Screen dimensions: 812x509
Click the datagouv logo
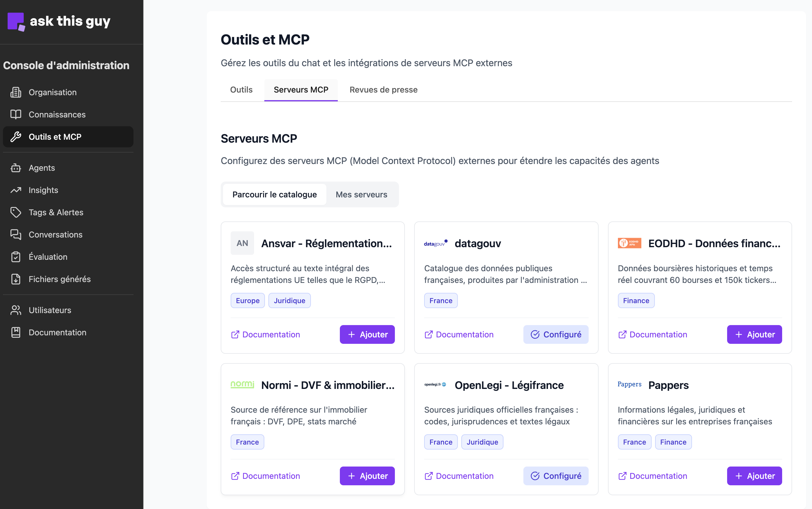pyautogui.click(x=435, y=243)
